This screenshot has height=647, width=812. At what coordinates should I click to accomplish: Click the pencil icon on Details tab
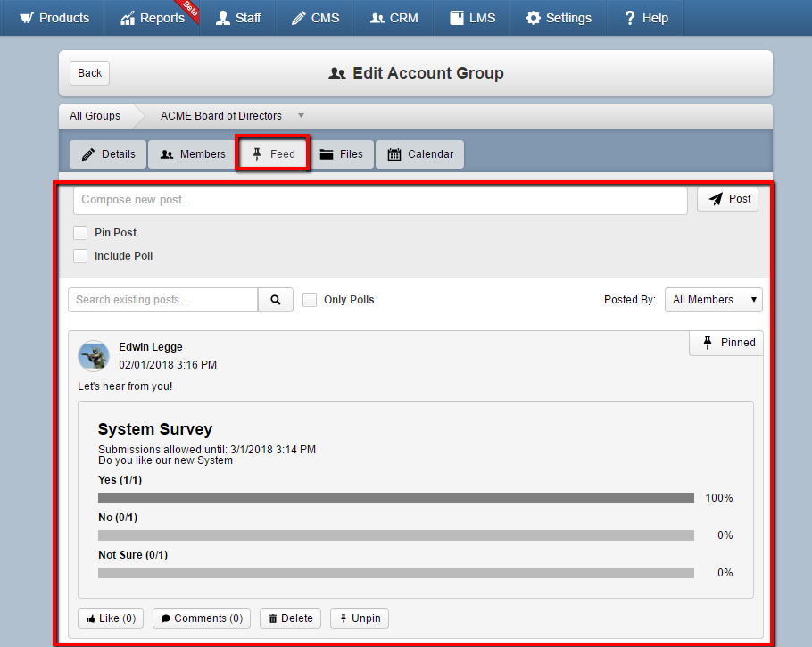[88, 154]
